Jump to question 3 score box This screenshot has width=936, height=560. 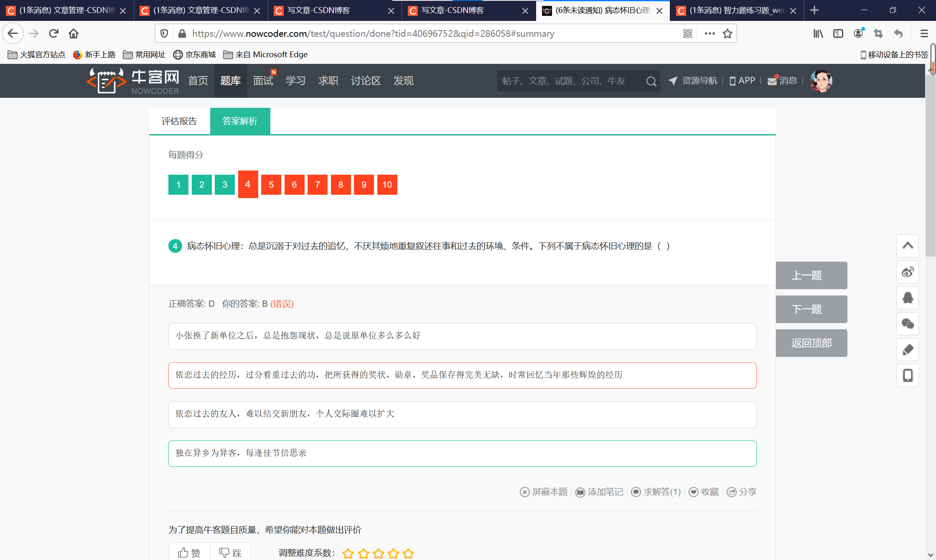(225, 185)
